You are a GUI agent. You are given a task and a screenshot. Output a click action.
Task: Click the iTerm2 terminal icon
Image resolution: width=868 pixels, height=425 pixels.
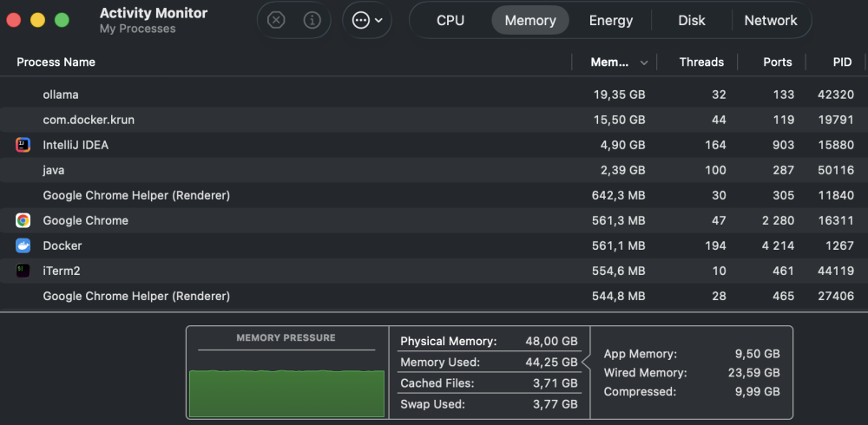23,271
